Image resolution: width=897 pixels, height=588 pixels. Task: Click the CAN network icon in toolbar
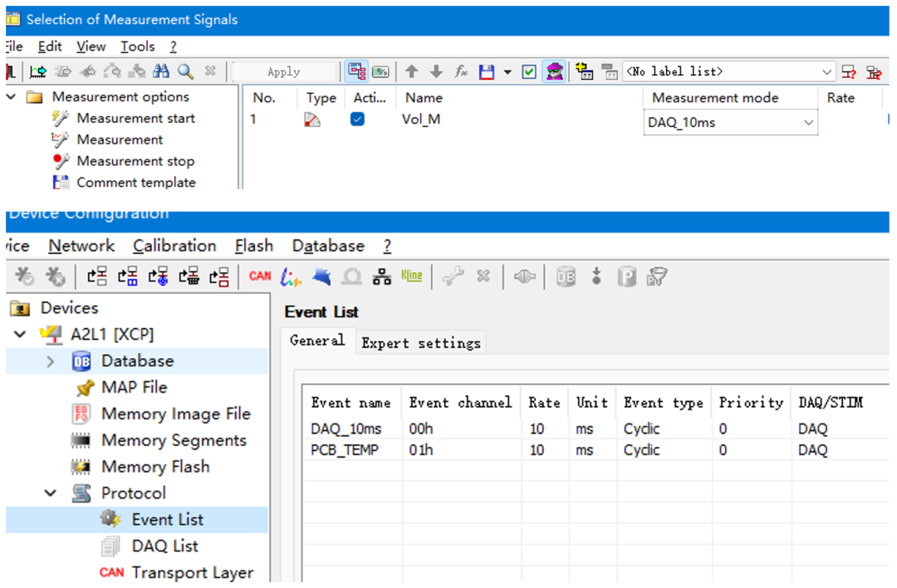click(260, 277)
